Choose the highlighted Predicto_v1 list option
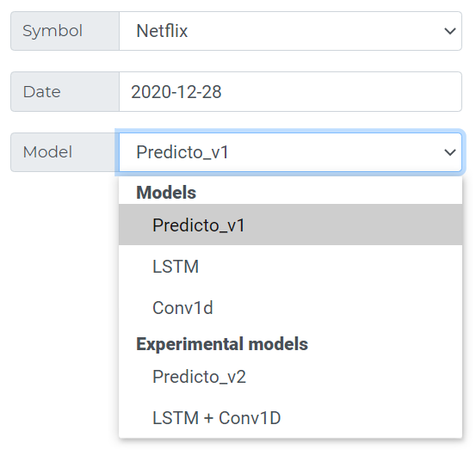 (x=291, y=225)
